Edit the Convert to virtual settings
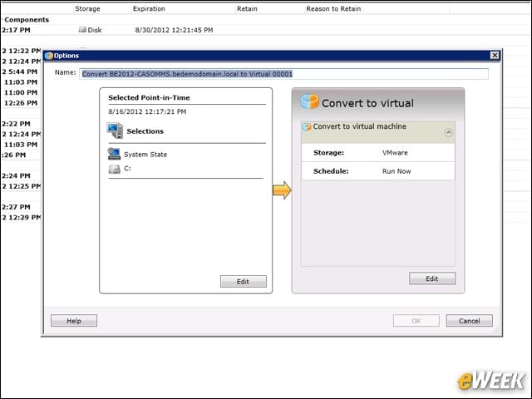The height and width of the screenshot is (399, 532). click(432, 278)
